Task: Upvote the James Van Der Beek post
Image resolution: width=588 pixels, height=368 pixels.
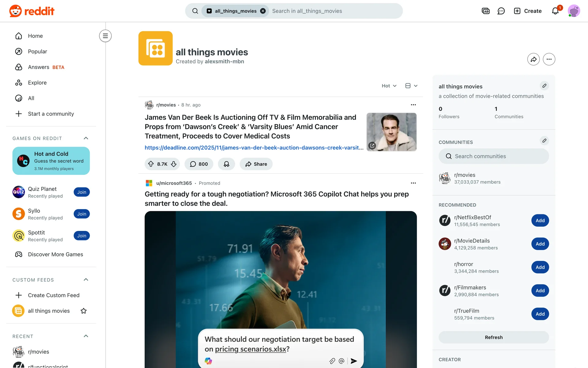Action: point(151,164)
